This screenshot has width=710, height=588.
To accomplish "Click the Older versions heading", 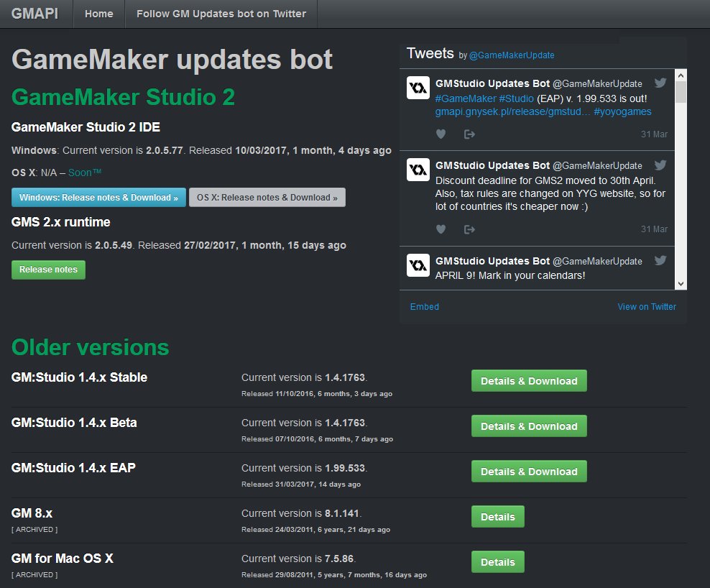I will [90, 347].
